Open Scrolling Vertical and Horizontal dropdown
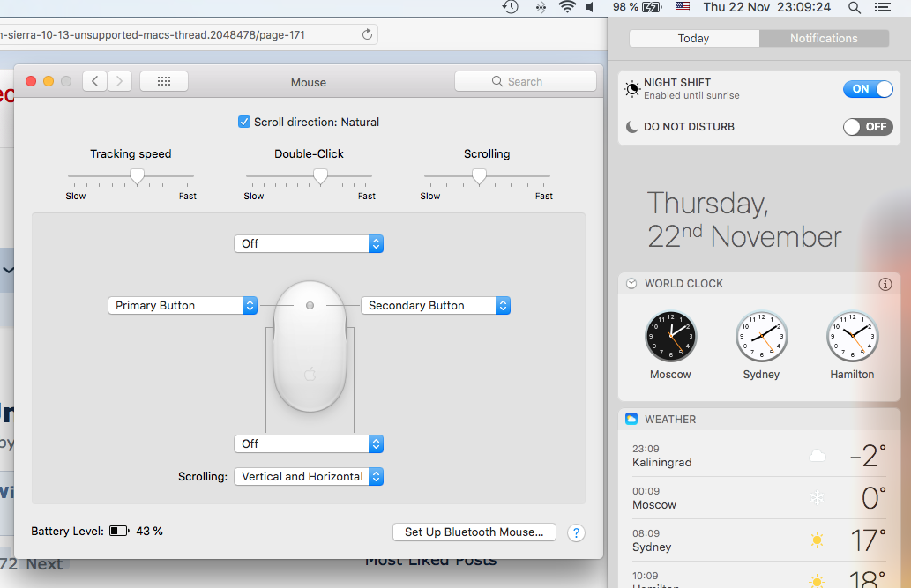This screenshot has height=588, width=911. (309, 476)
